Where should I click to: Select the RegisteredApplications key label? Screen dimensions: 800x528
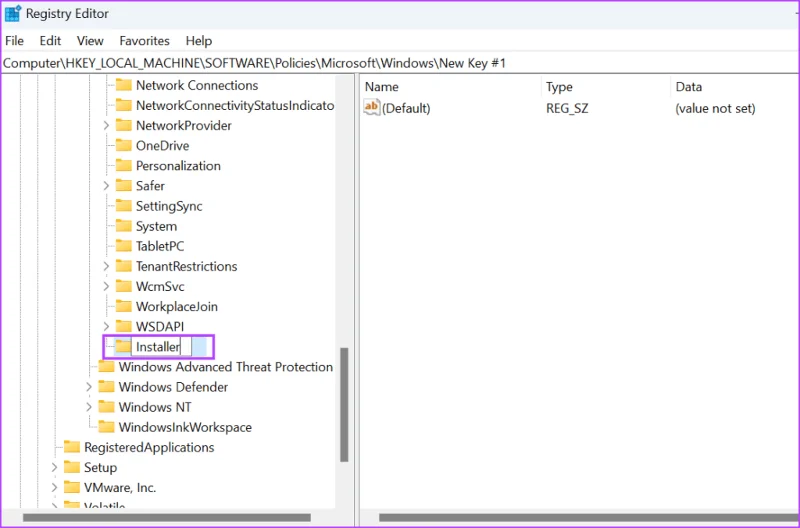pos(149,447)
